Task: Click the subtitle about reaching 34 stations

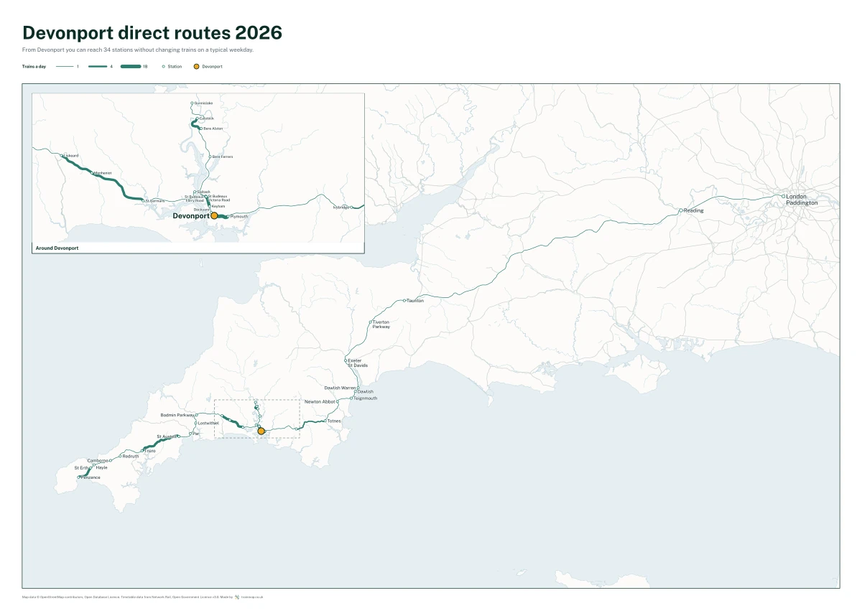Action: (x=138, y=50)
